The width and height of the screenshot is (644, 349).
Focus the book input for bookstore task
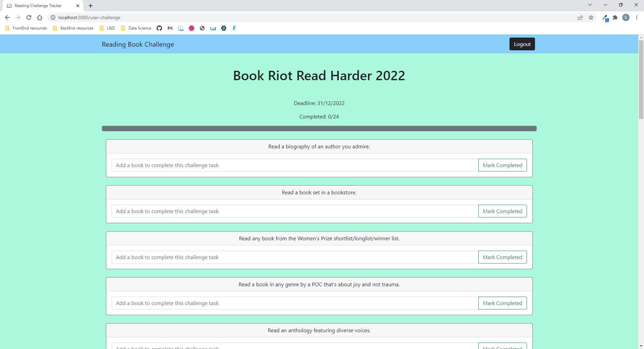295,211
